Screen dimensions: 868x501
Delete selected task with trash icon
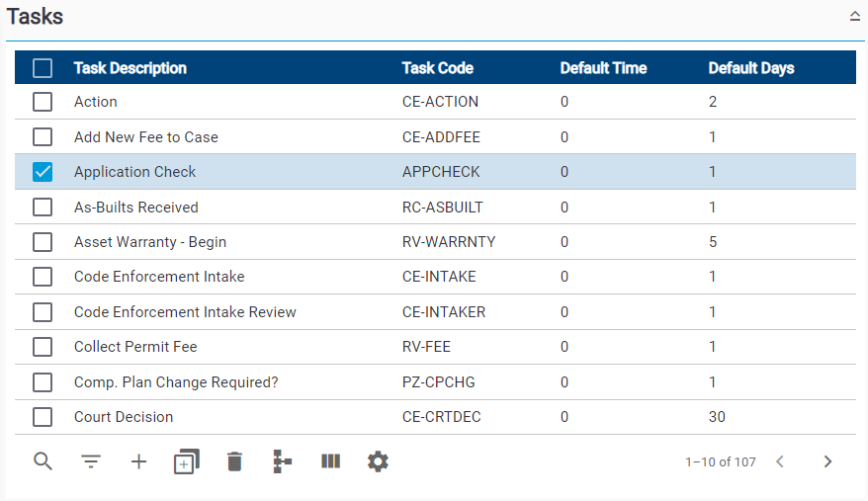coord(234,461)
